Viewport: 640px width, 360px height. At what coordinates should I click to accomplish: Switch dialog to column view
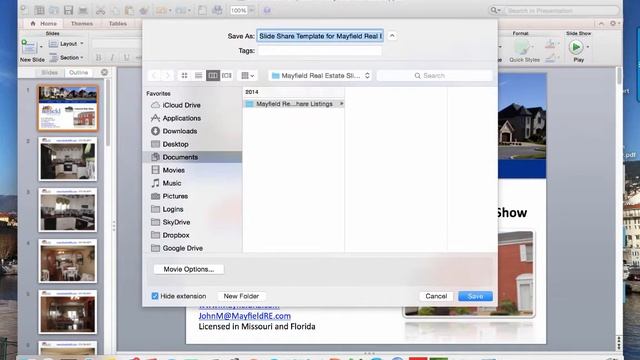pos(213,76)
